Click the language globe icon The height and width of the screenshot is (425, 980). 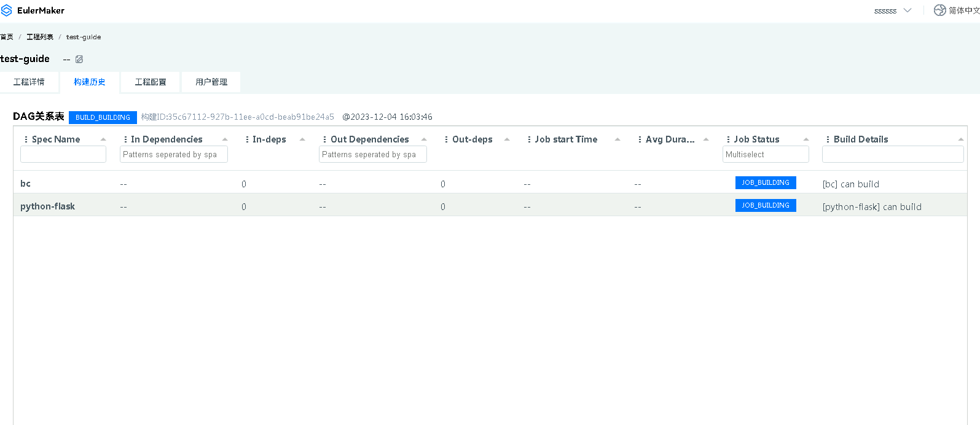939,10
